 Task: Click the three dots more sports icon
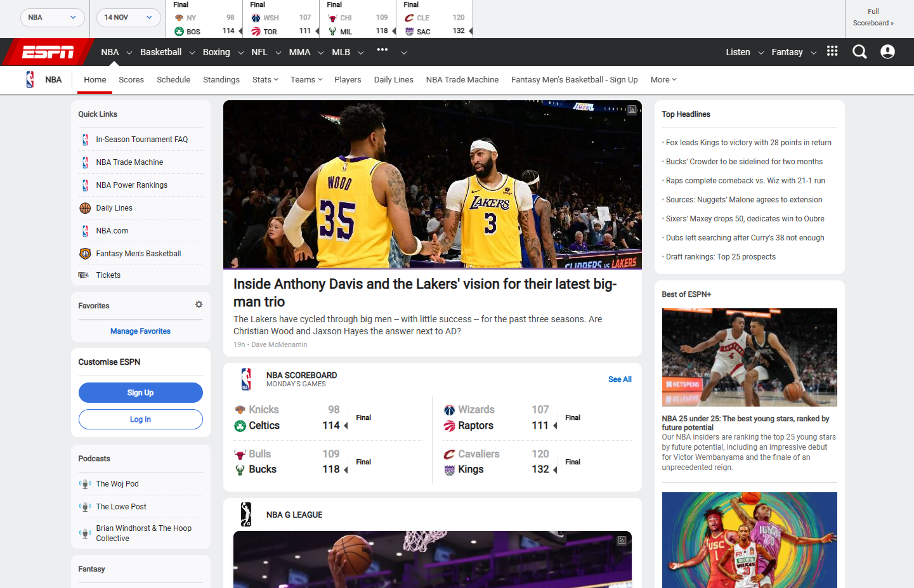(x=382, y=50)
